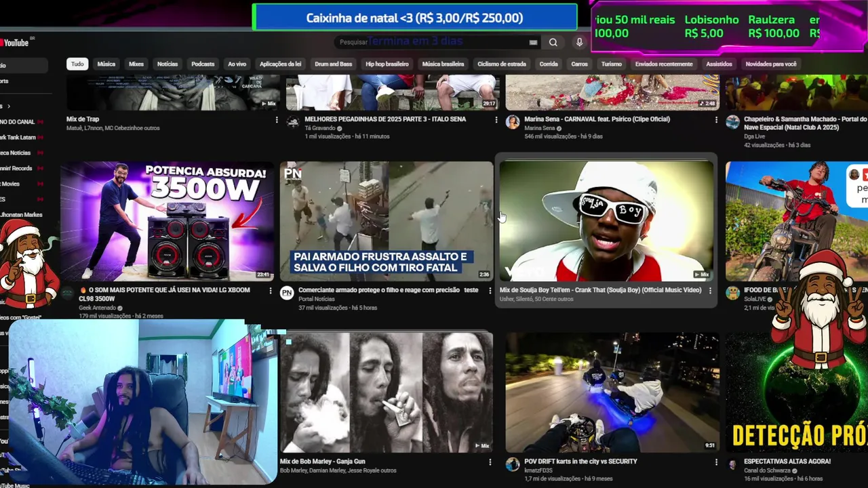This screenshot has height=488, width=868.
Task: Open options menu for Mix de Soulja Boy
Action: point(709,291)
